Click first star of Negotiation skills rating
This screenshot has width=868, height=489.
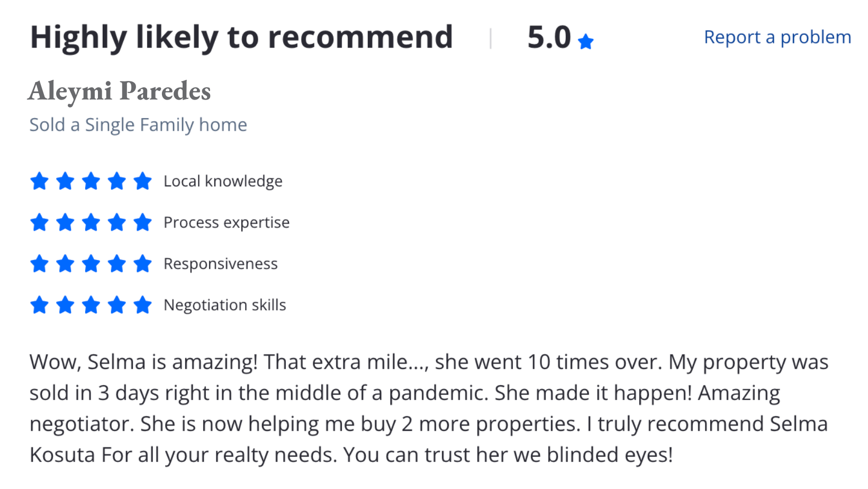click(39, 305)
